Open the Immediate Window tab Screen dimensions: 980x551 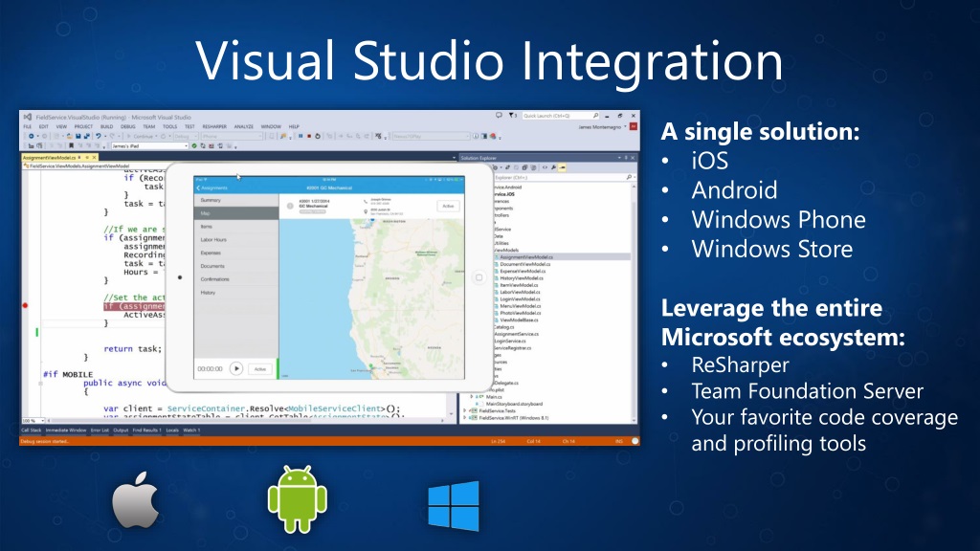(66, 430)
